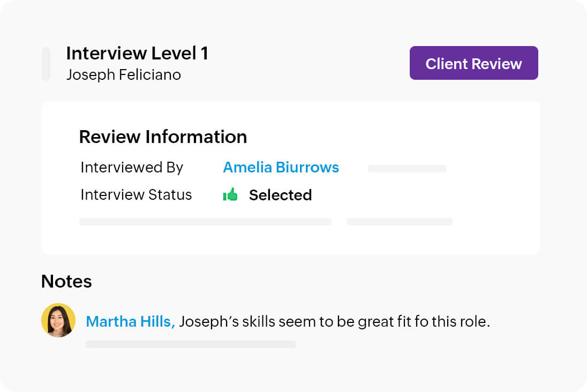587x392 pixels.
Task: Click the Selected status value
Action: pos(280,195)
